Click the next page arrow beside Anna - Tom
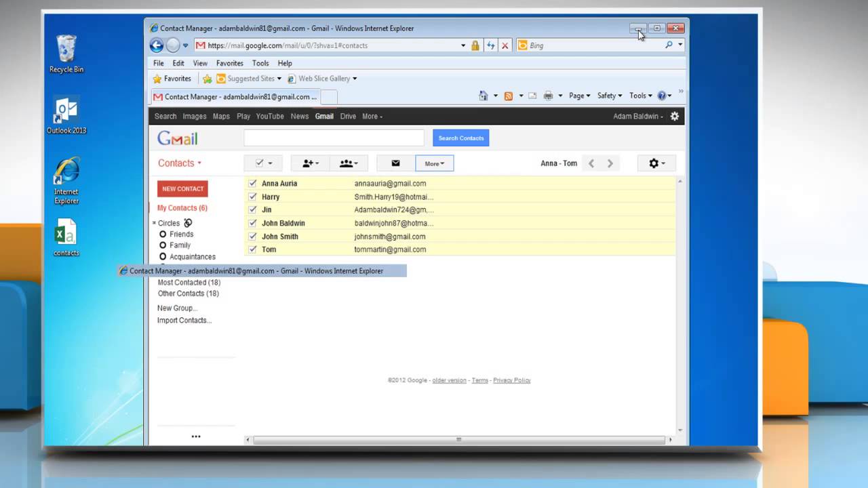This screenshot has height=488, width=868. point(610,163)
